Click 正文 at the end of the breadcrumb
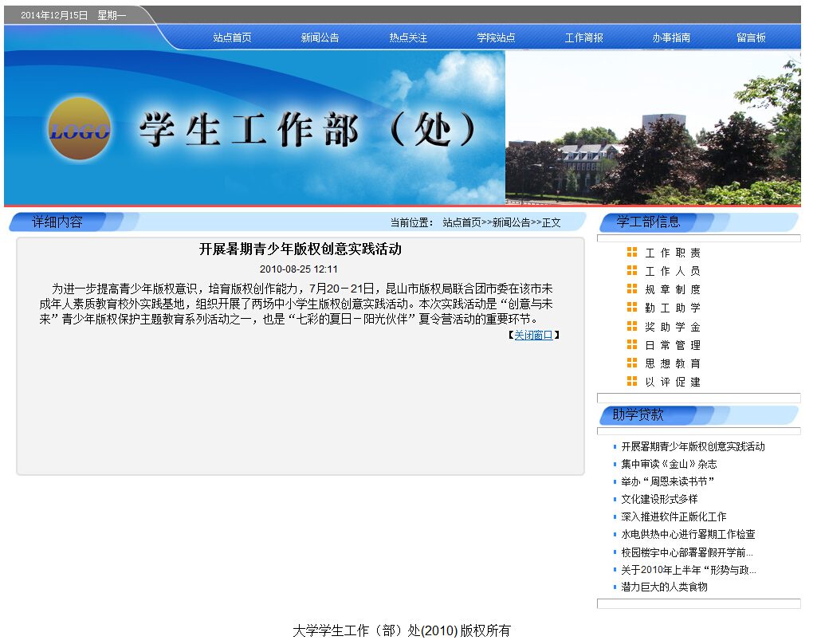817x644 pixels. [552, 222]
